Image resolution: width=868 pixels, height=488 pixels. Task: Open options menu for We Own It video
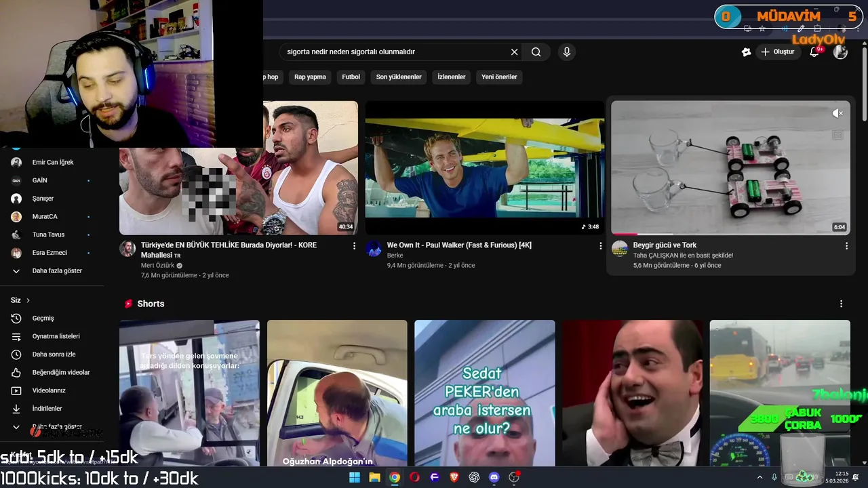[x=600, y=246]
